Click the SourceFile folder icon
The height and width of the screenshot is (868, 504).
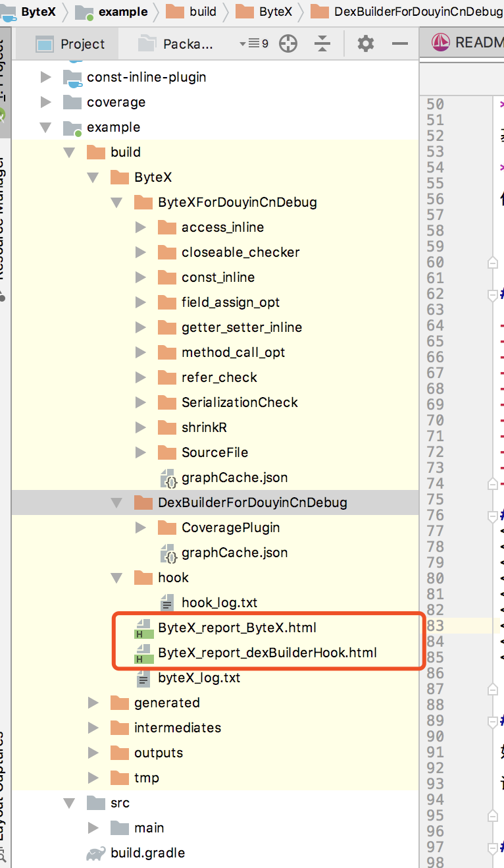coord(167,453)
